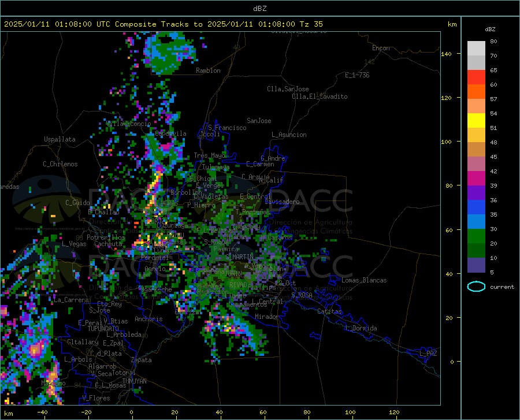Click the '100' tick on the right axis

(x=446, y=142)
